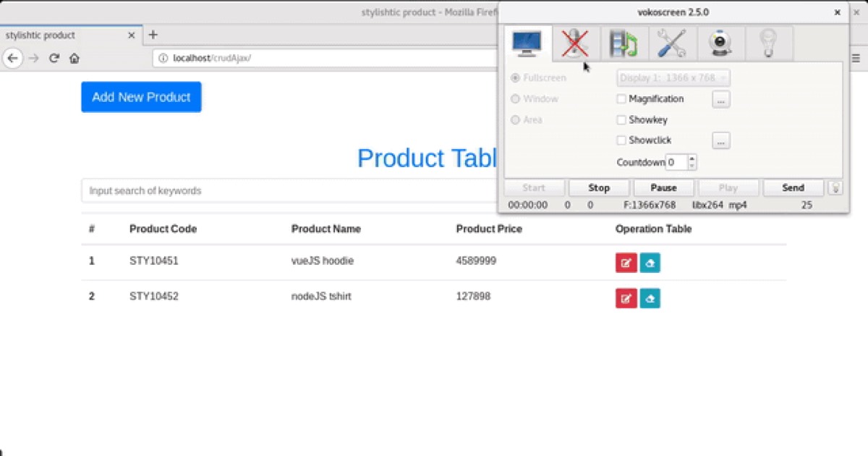This screenshot has width=868, height=456.
Task: Enable the Showclick checkbox
Action: pos(621,140)
